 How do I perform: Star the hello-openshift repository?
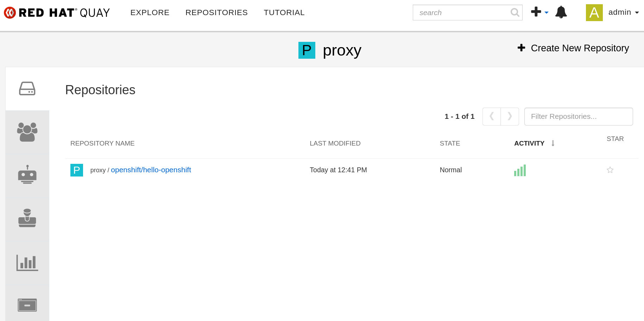(610, 170)
